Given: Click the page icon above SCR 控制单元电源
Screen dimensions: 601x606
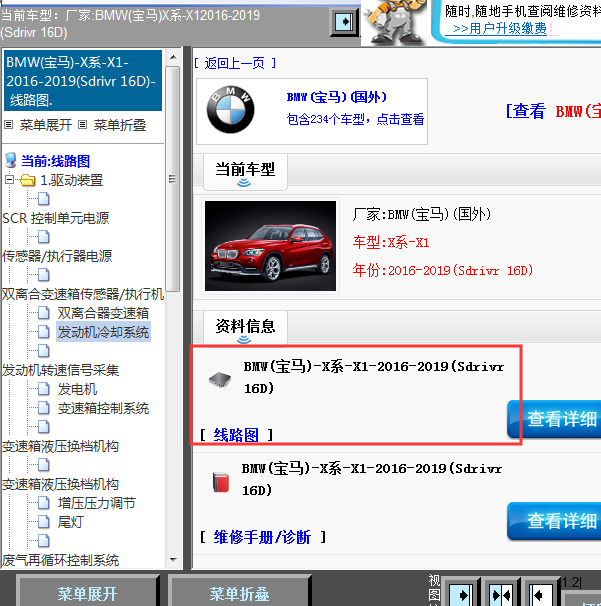Looking at the screenshot, I should tap(44, 199).
